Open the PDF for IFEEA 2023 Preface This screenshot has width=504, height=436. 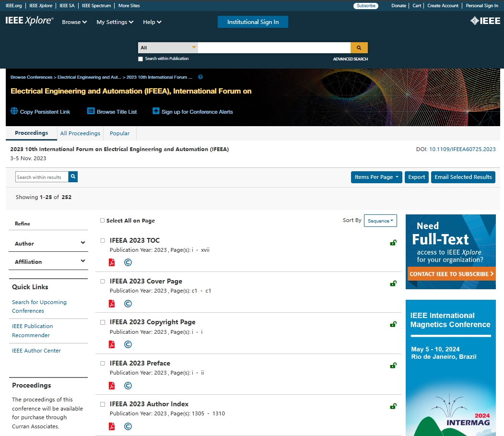click(112, 386)
